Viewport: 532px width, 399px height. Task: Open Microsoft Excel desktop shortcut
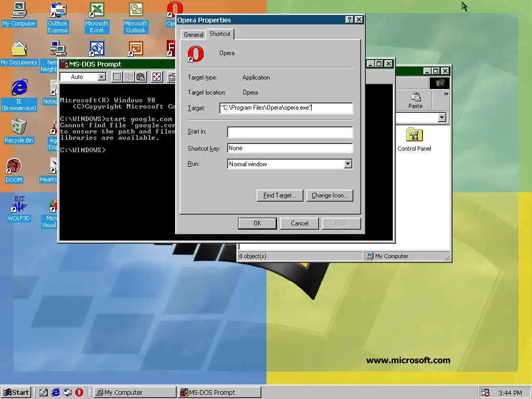pos(97,18)
